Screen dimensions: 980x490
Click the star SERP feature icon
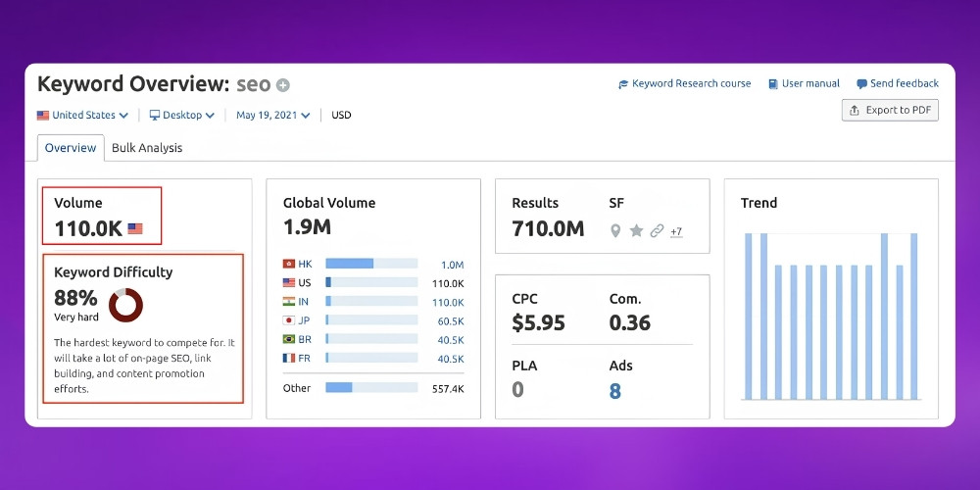coord(636,231)
